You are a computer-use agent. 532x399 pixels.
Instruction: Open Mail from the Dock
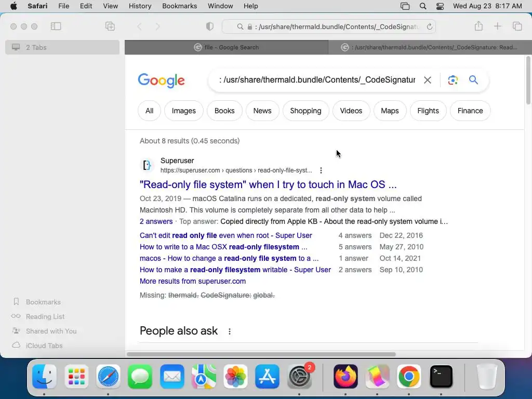tap(172, 376)
